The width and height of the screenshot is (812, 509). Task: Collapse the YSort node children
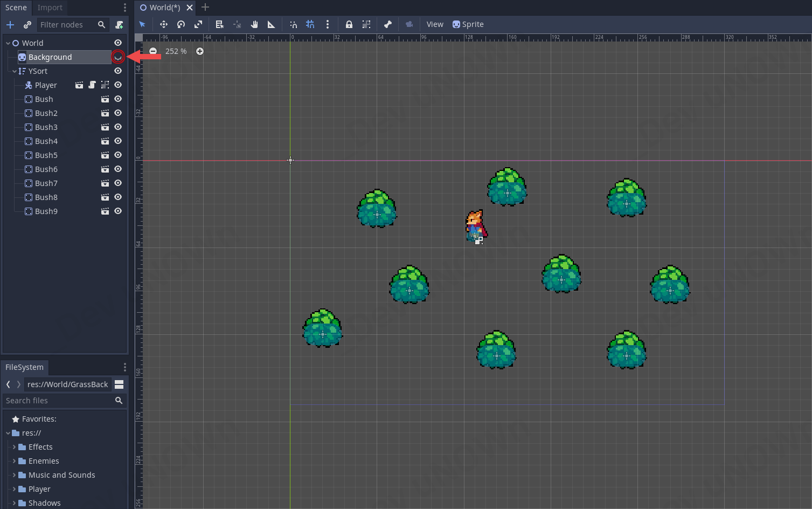[x=15, y=71]
